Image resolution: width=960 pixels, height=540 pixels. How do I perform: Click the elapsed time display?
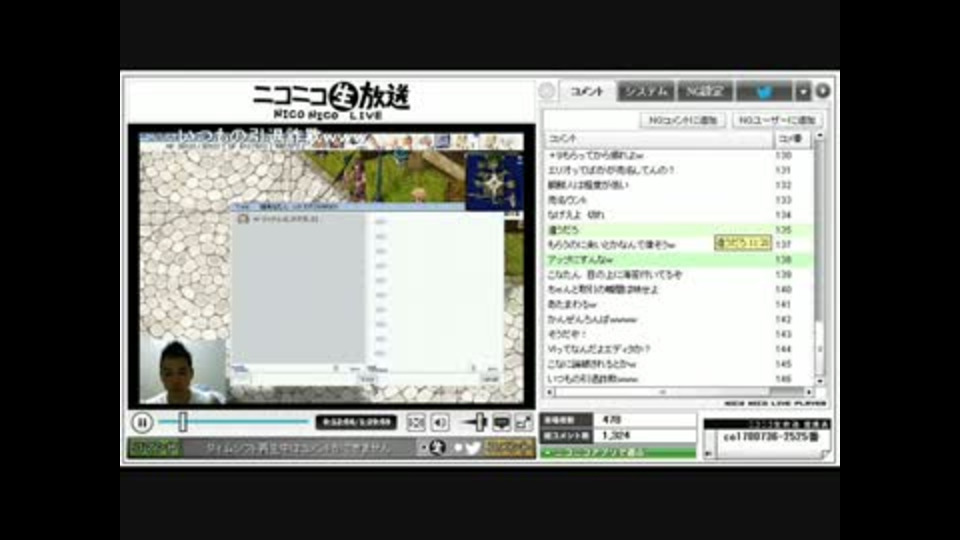click(x=356, y=422)
